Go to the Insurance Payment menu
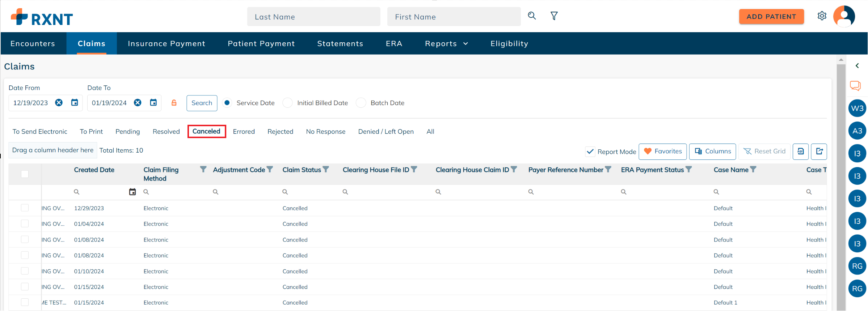This screenshot has height=311, width=868. (x=167, y=43)
